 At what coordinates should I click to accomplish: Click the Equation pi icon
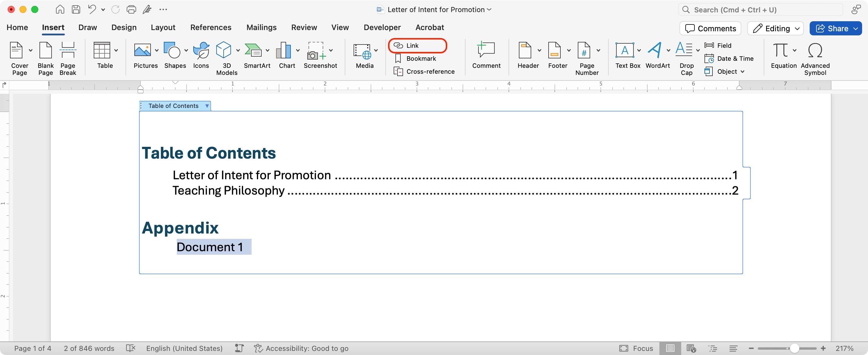click(x=780, y=51)
